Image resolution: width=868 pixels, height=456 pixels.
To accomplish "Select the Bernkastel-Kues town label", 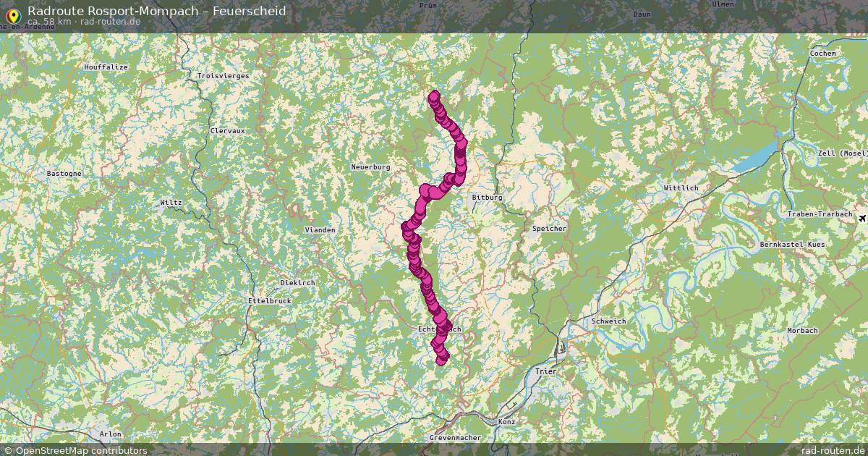I will (792, 245).
